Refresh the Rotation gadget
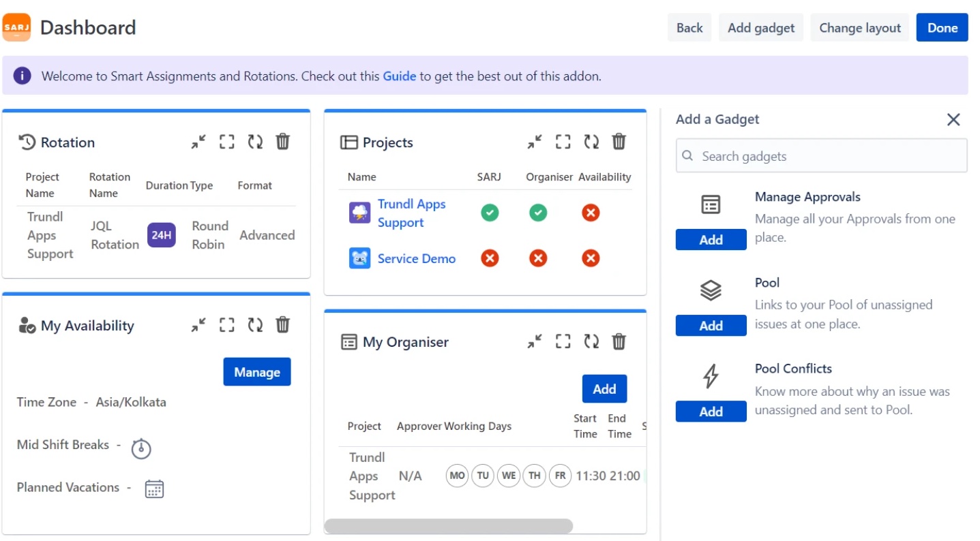This screenshot has height=541, width=980. coord(255,142)
